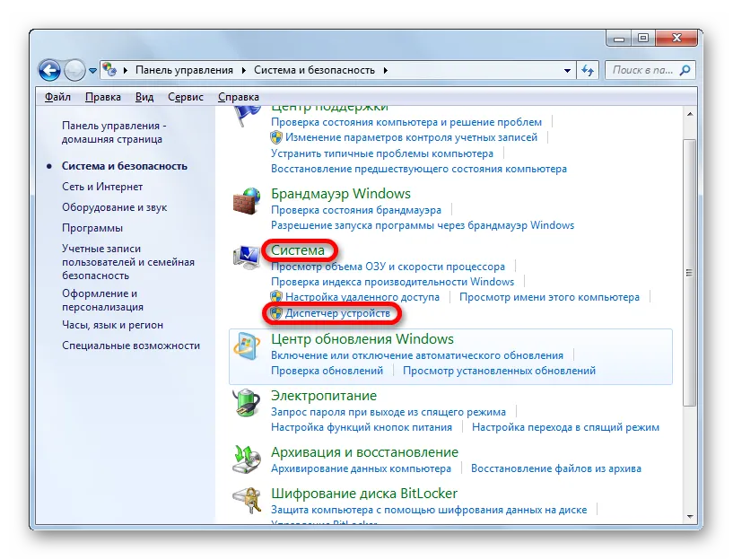Viewport: 733px width, 560px height.
Task: Select Оборудование и звук in sidebar
Action: coord(115,207)
